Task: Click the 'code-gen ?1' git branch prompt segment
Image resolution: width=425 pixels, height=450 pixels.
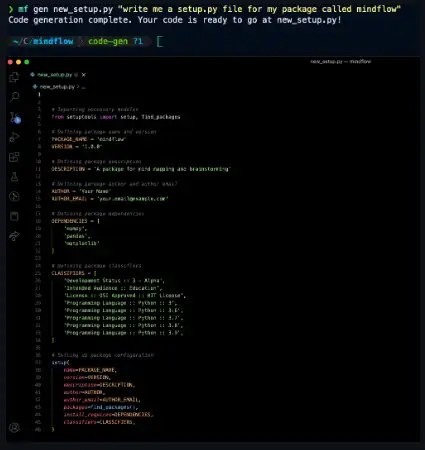Action: [x=115, y=41]
